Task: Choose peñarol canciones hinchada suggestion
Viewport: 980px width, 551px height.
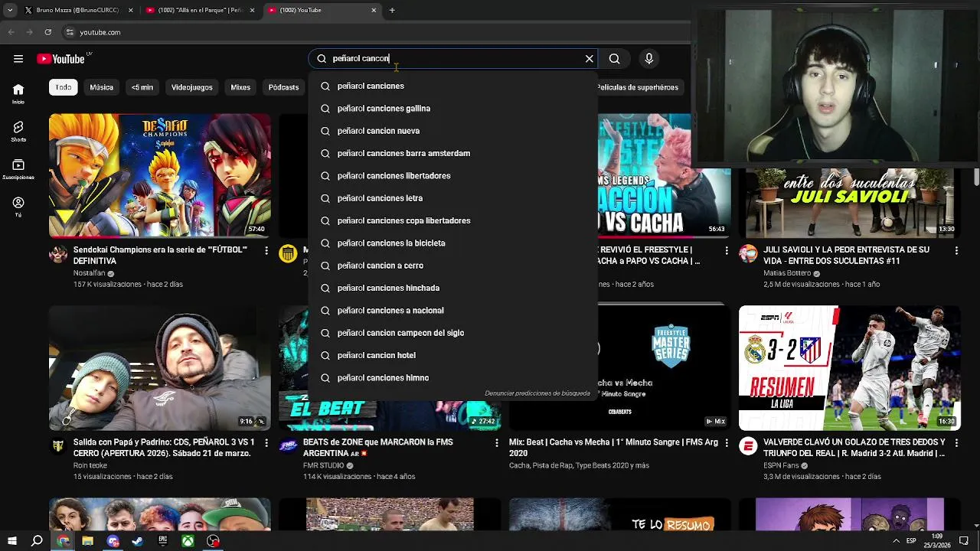Action: pyautogui.click(x=452, y=288)
